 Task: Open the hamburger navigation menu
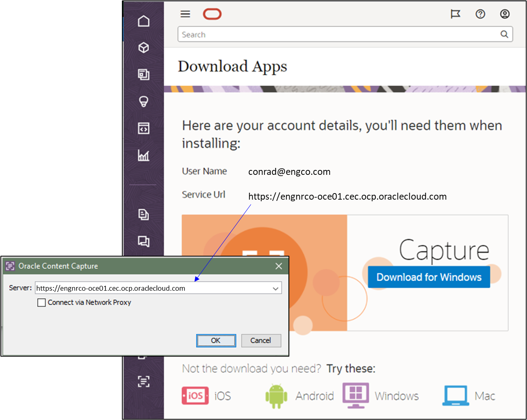(x=185, y=13)
